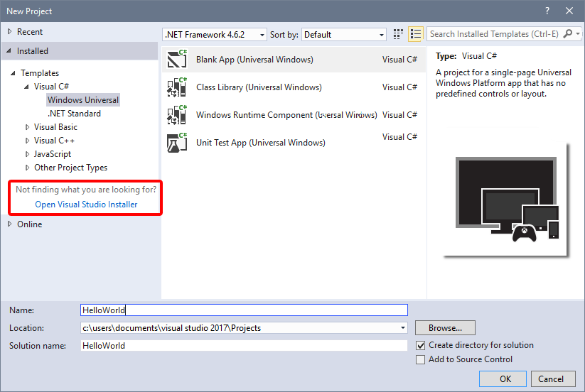The image size is (585, 392).
Task: Select Class Library (Universal Windows) template
Action: (x=294, y=87)
